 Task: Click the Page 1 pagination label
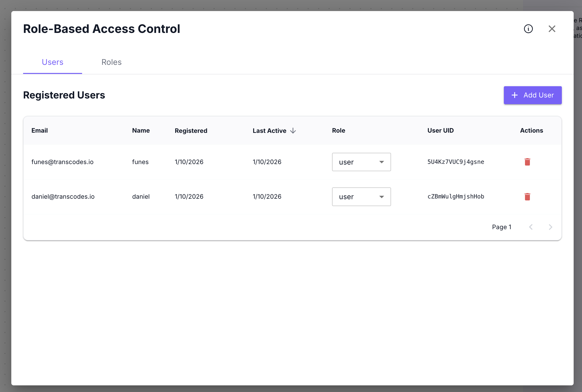[x=502, y=227]
